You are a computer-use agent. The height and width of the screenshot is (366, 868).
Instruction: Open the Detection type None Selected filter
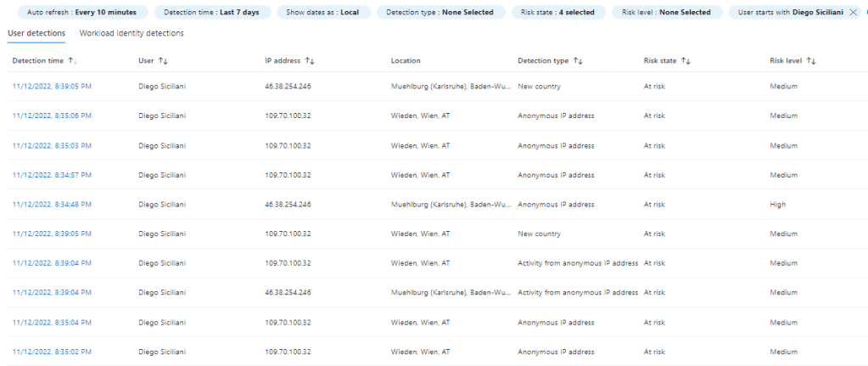pyautogui.click(x=440, y=13)
